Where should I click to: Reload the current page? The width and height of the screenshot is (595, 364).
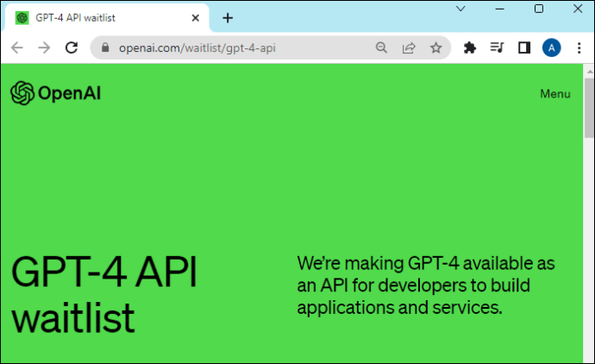72,47
